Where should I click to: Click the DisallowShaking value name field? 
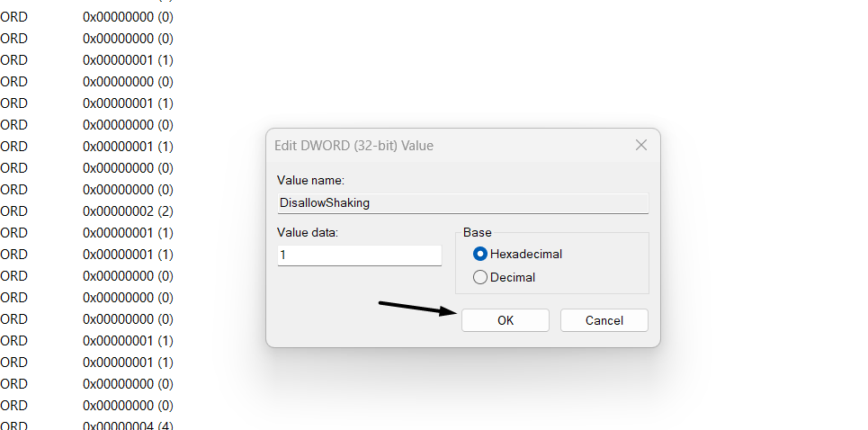coord(462,203)
